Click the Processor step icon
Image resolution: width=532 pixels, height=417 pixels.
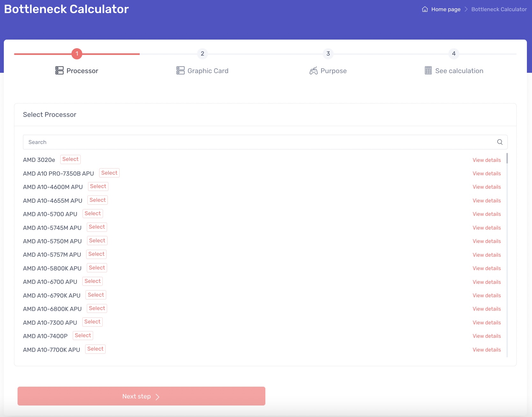pos(59,71)
